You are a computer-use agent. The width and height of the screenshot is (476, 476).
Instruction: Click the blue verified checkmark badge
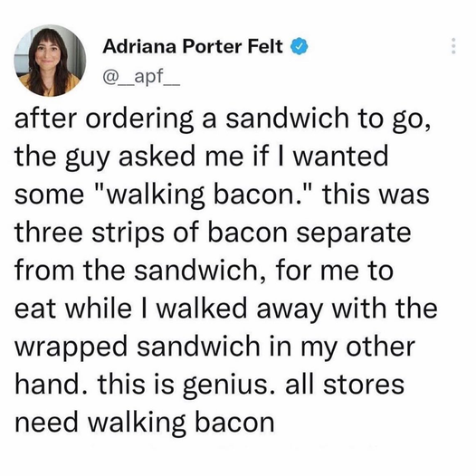click(x=300, y=47)
